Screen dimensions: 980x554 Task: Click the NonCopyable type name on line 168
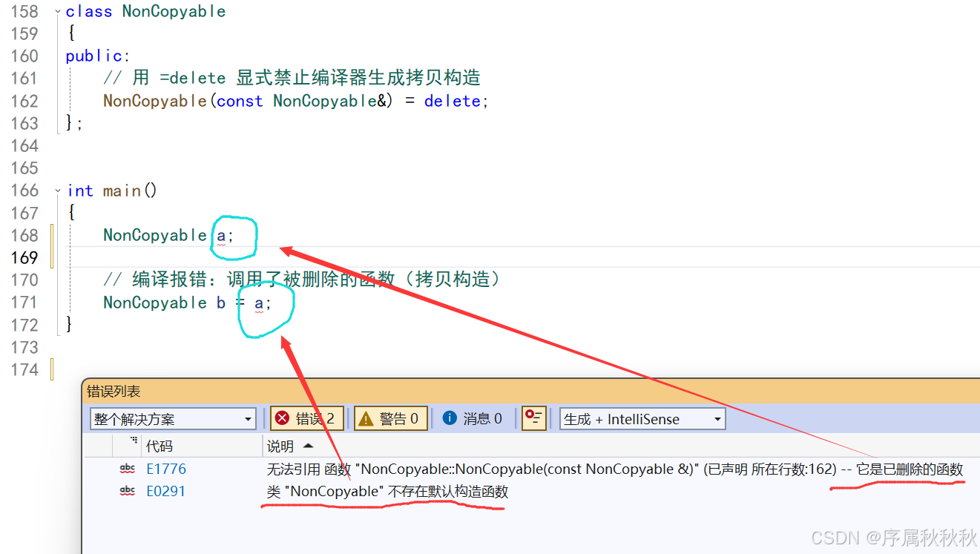coord(155,235)
